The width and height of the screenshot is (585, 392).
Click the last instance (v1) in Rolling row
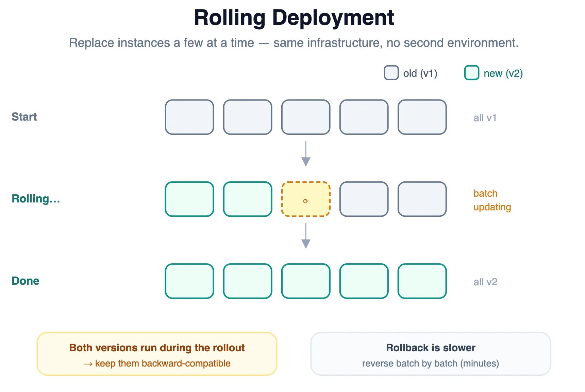click(422, 199)
